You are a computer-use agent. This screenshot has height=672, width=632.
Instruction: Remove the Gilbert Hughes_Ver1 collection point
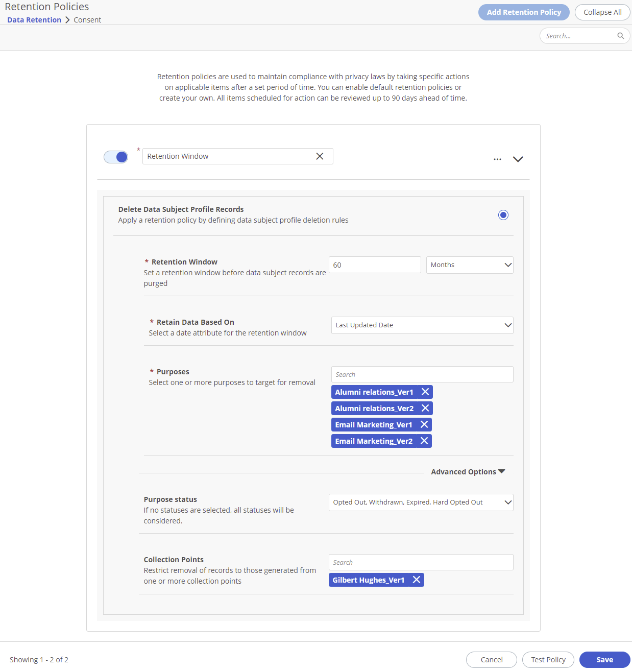point(417,580)
